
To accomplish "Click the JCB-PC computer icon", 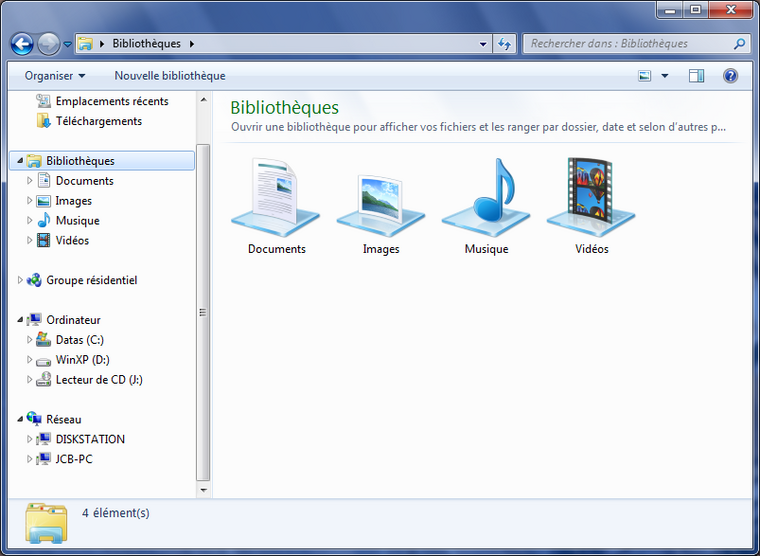I will (x=44, y=459).
